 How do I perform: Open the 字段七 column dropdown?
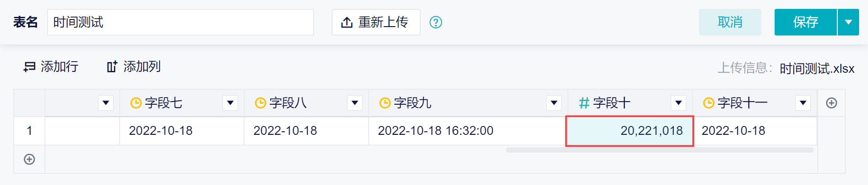(230, 103)
